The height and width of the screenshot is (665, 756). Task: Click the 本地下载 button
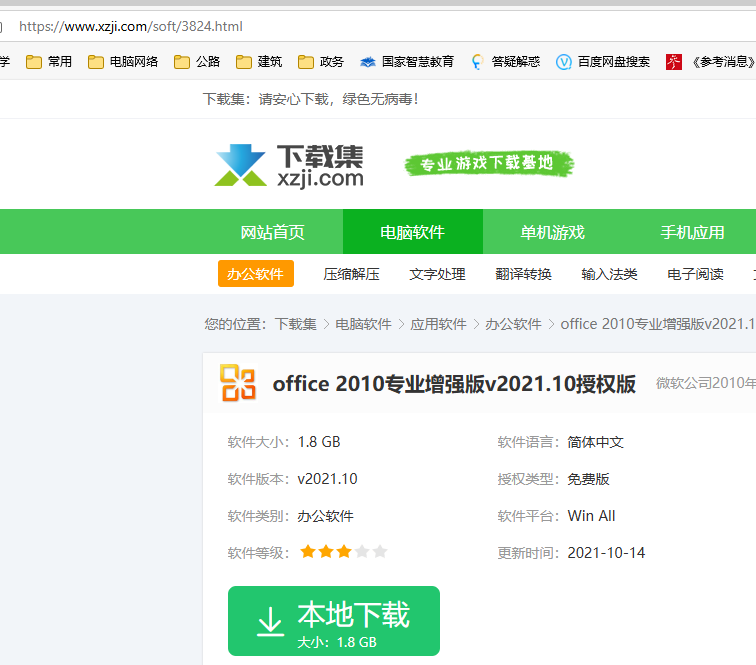pyautogui.click(x=334, y=621)
